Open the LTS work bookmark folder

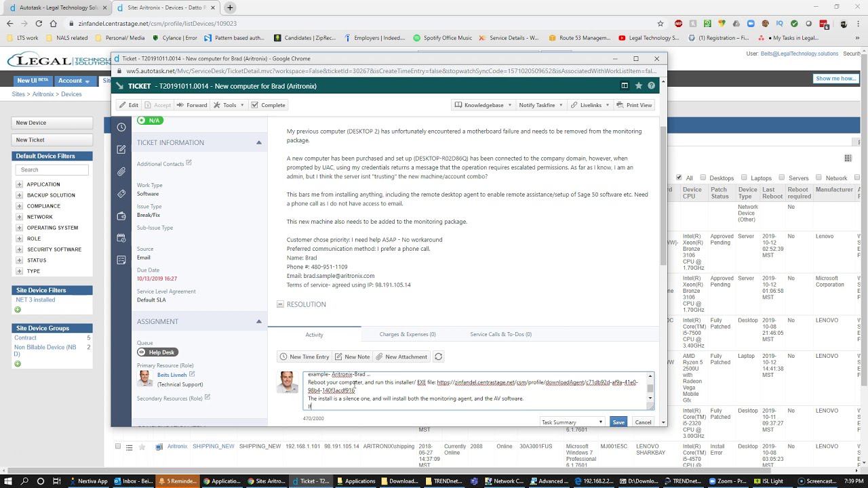[x=22, y=38]
